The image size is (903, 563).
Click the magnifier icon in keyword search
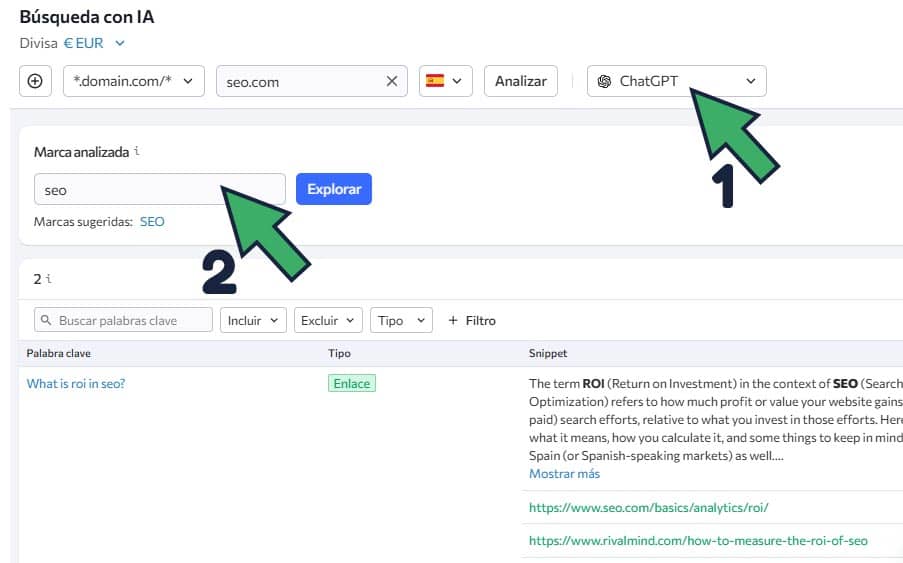[46, 320]
